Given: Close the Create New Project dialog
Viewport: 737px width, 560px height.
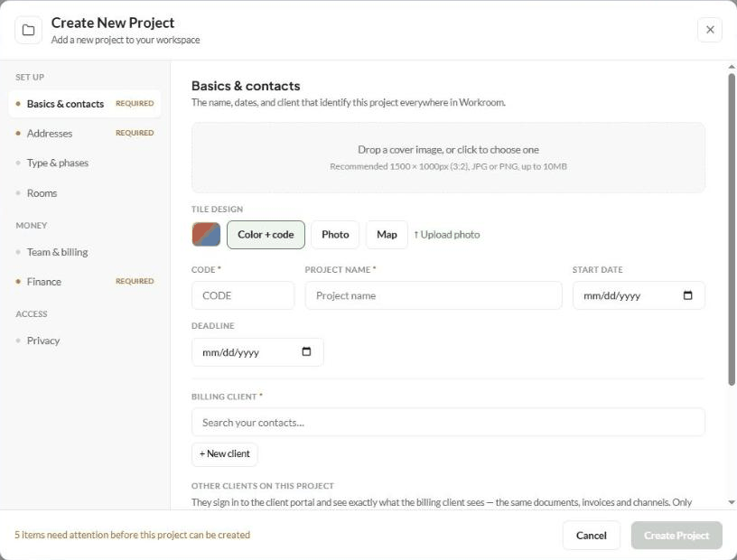Looking at the screenshot, I should (x=710, y=30).
